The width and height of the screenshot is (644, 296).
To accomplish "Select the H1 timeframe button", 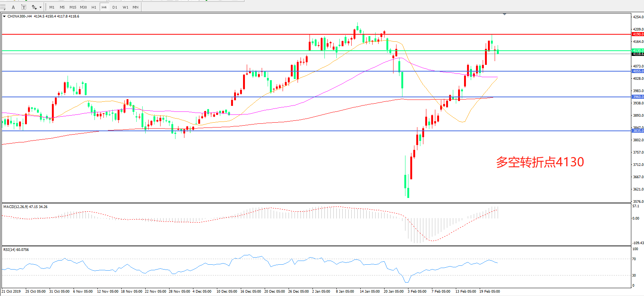I will pos(94,7).
